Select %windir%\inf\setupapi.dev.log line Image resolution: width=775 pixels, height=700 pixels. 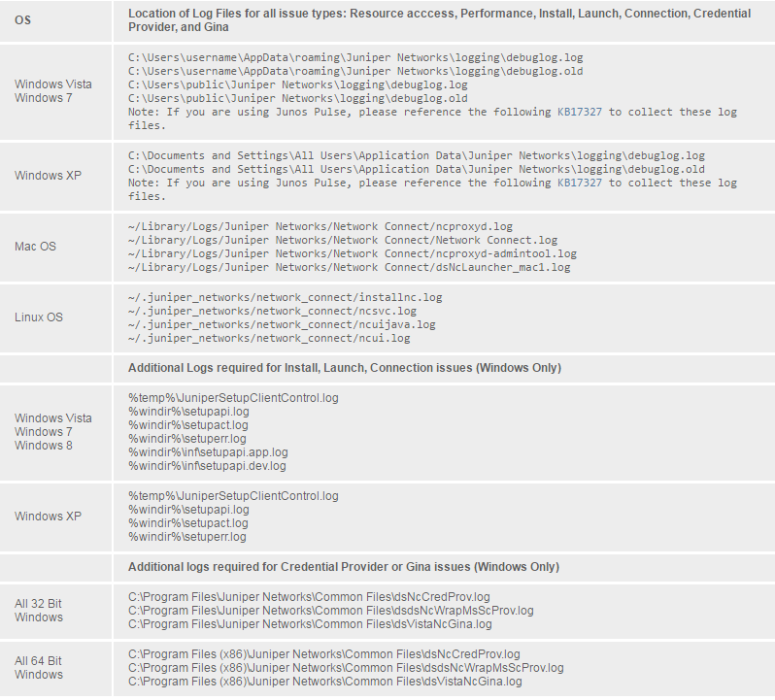click(207, 466)
